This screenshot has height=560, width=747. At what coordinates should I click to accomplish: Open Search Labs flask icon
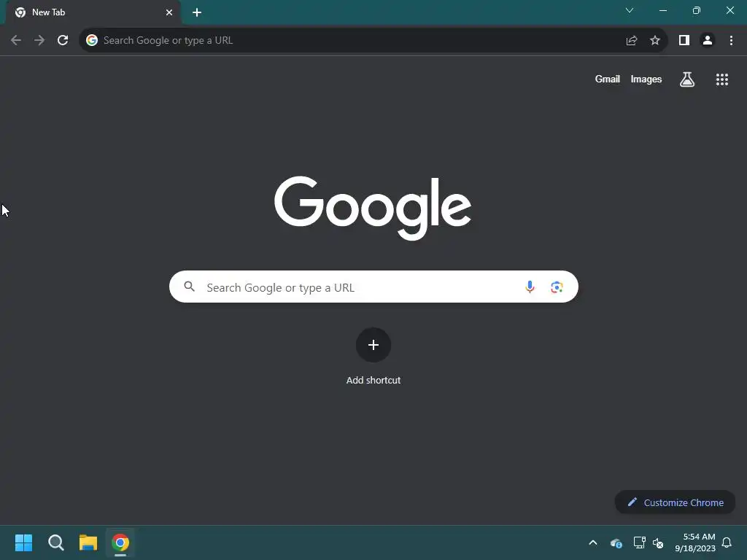click(687, 79)
